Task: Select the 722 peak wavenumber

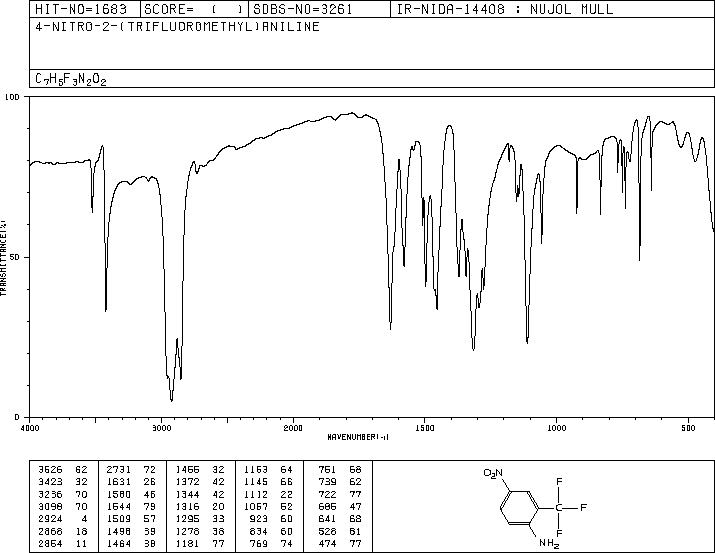Action: coord(327,494)
